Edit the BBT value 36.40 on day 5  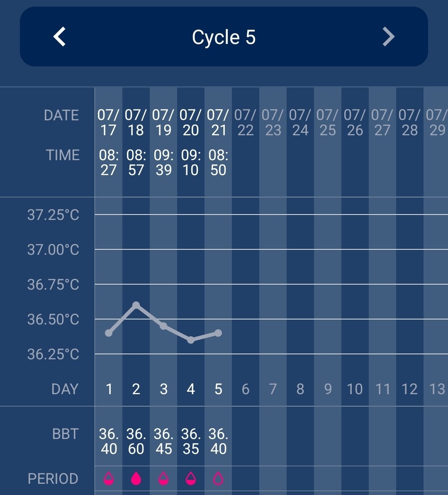tap(218, 441)
